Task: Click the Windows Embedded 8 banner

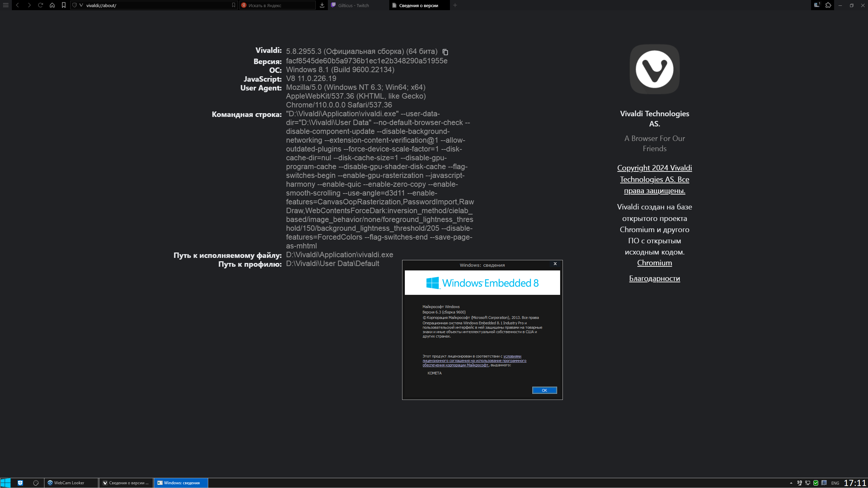Action: pyautogui.click(x=482, y=283)
